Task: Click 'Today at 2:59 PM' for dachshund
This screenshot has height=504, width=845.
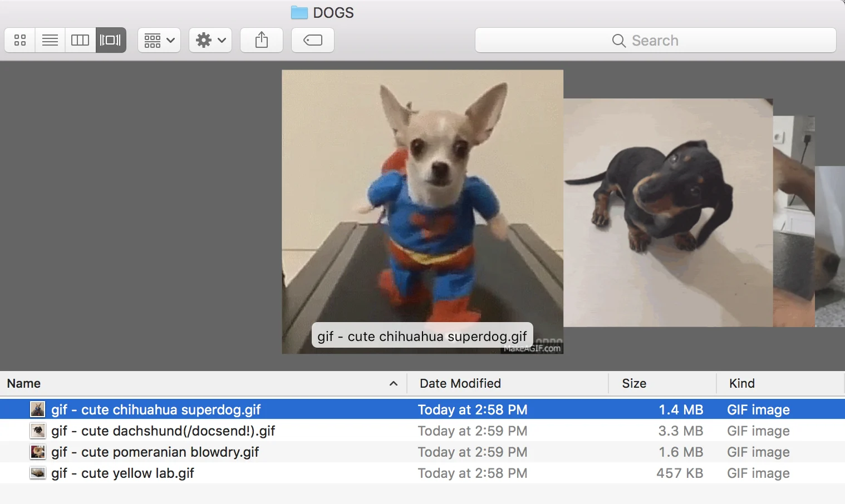Action: tap(473, 431)
